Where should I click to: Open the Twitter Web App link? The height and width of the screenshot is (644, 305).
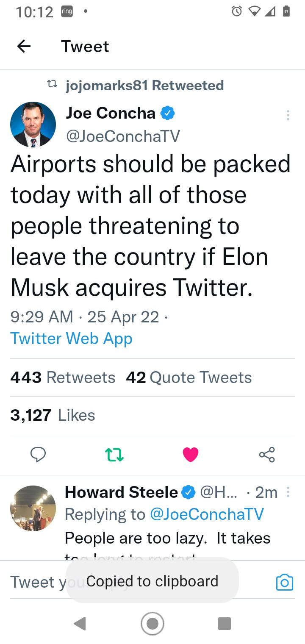click(71, 338)
